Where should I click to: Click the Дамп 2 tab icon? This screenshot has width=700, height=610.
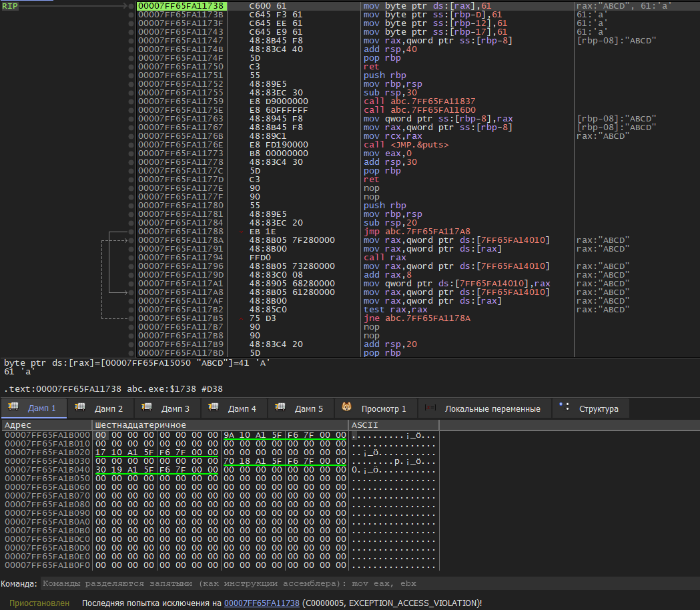[80, 407]
